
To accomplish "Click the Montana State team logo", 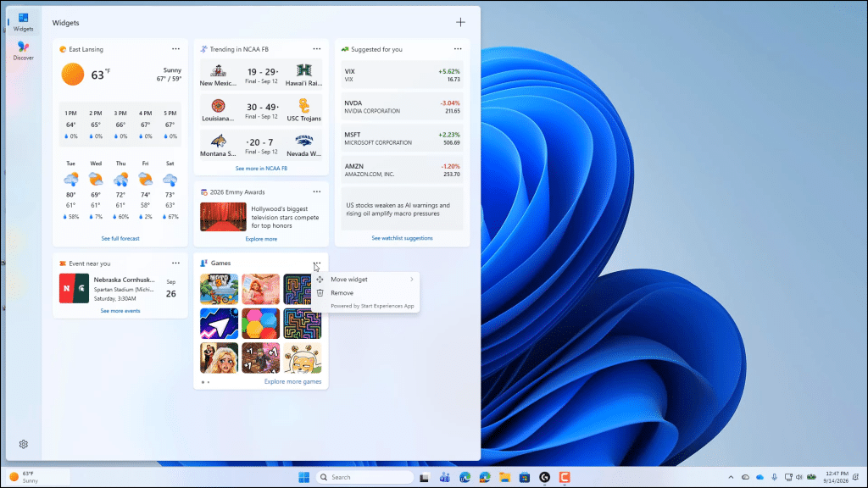I will (x=218, y=141).
